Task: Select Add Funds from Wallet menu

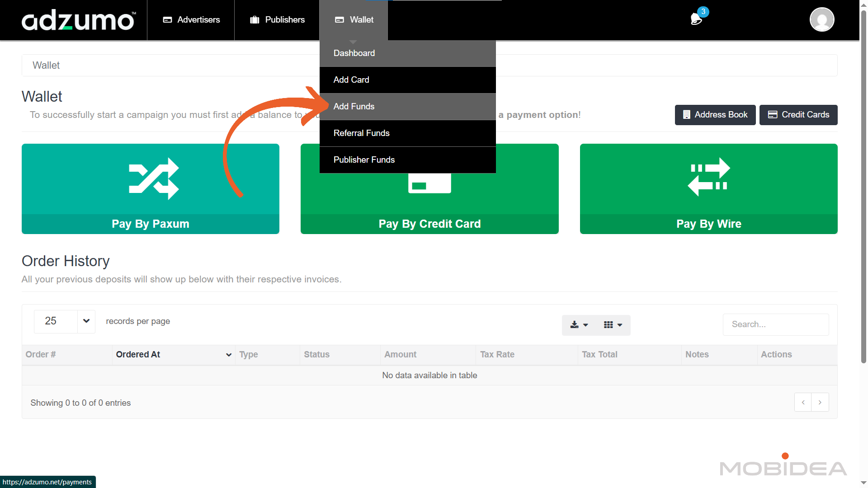Action: pos(354,107)
